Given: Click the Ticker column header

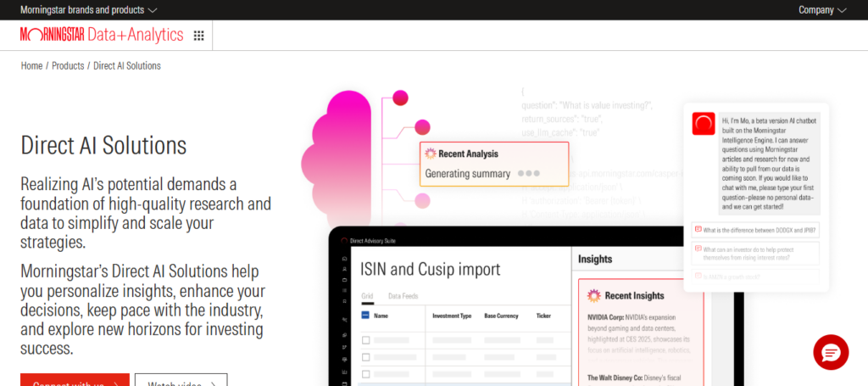Looking at the screenshot, I should click(543, 316).
